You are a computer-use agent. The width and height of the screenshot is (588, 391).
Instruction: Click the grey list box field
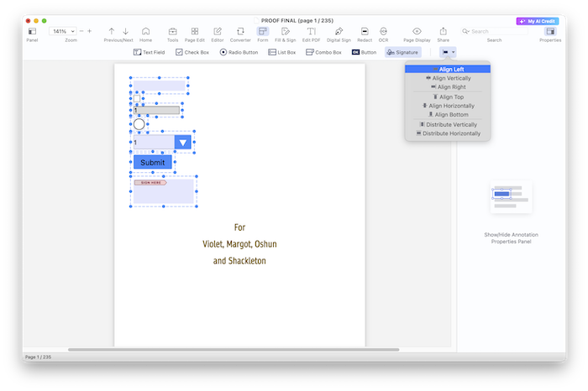pyautogui.click(x=157, y=110)
